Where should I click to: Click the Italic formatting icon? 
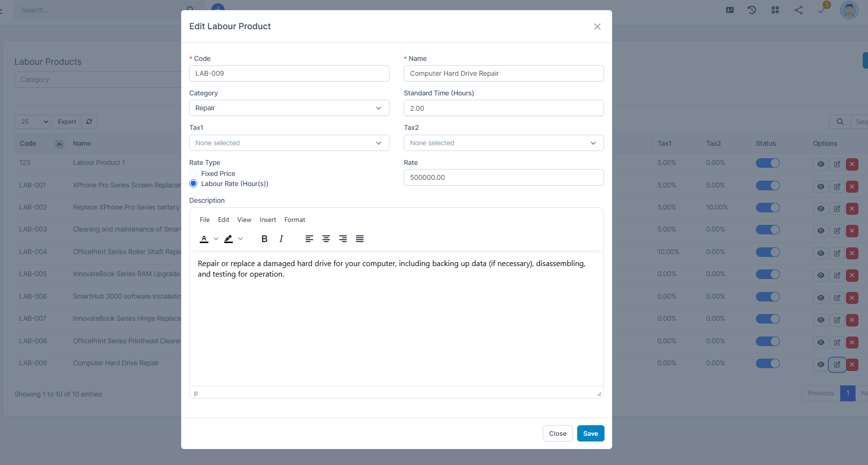click(281, 239)
